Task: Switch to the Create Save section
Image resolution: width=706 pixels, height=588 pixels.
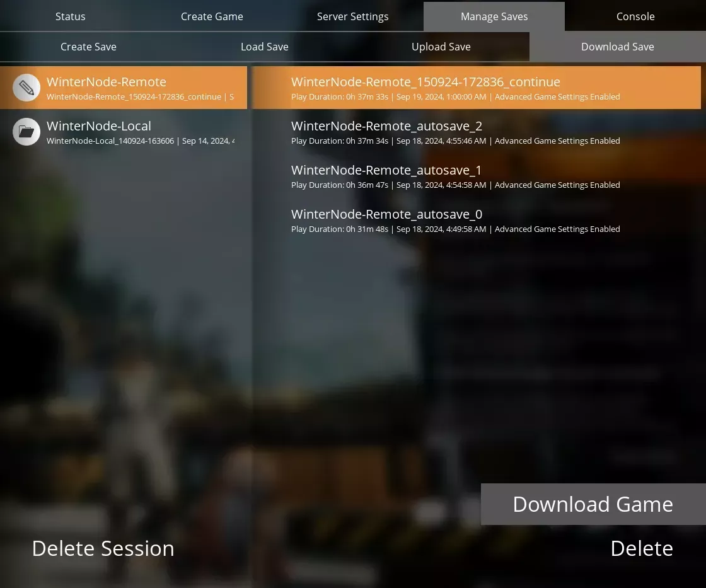Action: [88, 47]
